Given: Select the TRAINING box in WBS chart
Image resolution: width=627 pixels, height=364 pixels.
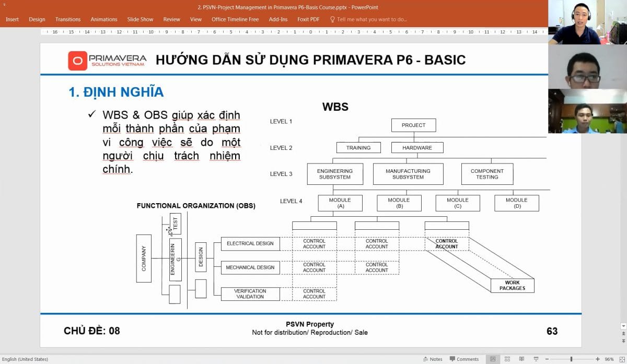Looking at the screenshot, I should (x=358, y=148).
